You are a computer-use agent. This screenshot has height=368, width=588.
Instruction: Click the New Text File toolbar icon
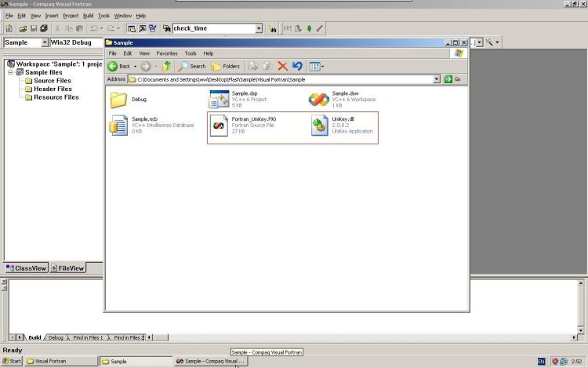tap(9, 28)
